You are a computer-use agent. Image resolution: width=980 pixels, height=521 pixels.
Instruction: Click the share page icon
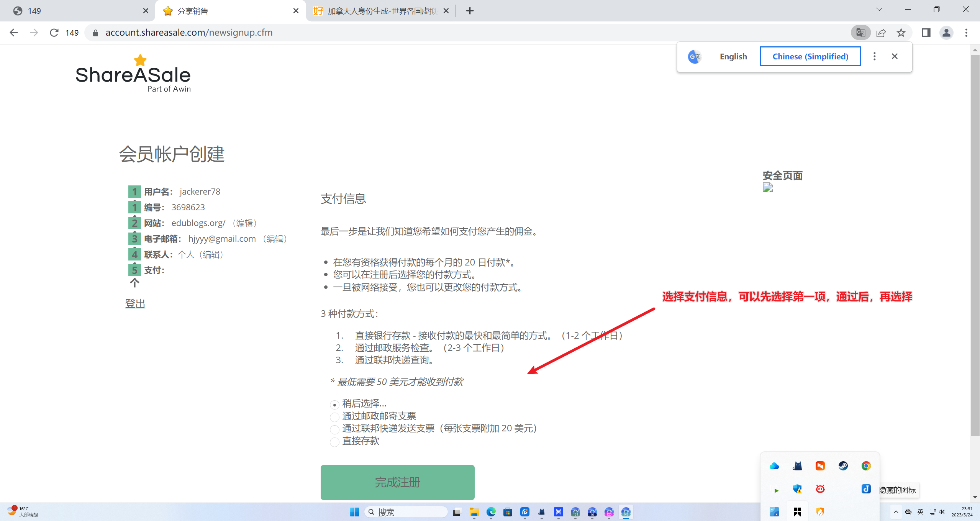(x=881, y=33)
